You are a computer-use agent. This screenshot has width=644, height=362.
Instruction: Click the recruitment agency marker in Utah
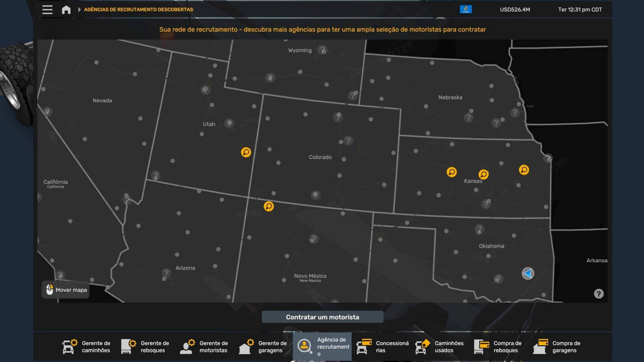(246, 152)
